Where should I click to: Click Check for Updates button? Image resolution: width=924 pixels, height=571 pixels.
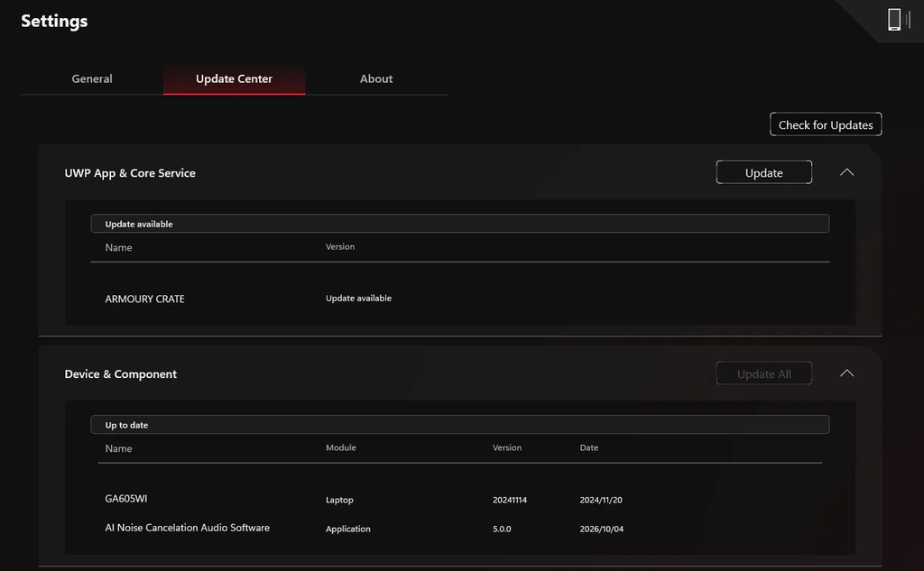coord(826,124)
